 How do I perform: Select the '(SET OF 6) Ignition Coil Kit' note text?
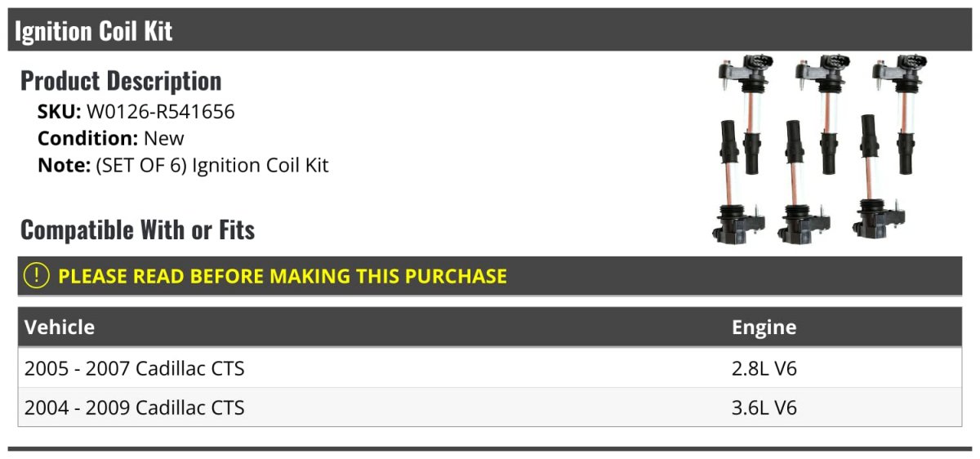tap(212, 165)
